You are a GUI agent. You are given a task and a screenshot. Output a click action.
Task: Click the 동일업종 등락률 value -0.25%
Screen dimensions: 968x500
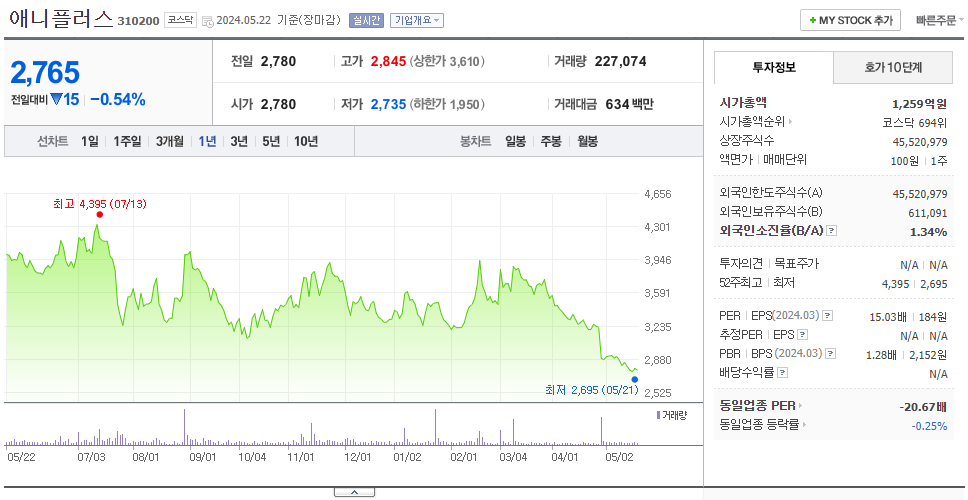[929, 426]
